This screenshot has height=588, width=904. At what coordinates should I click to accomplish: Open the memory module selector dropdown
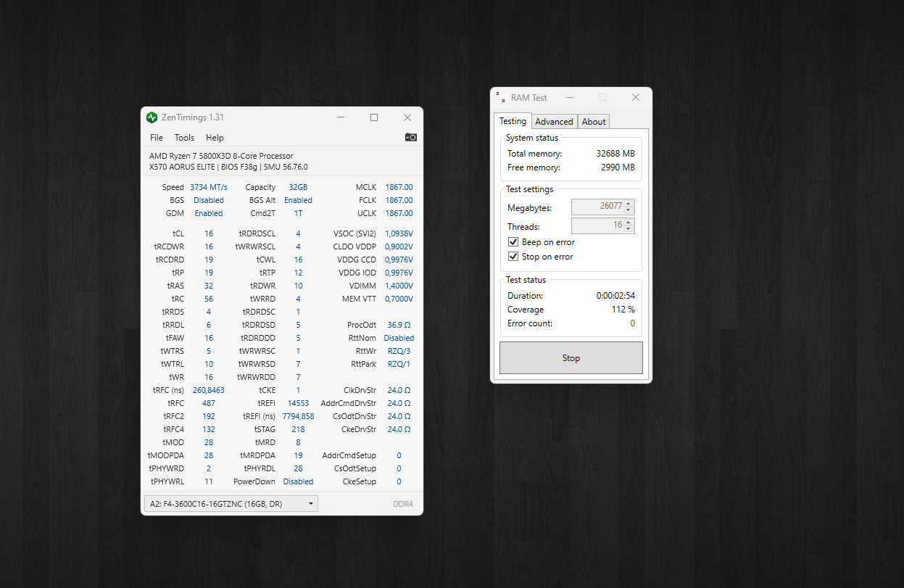tap(231, 504)
